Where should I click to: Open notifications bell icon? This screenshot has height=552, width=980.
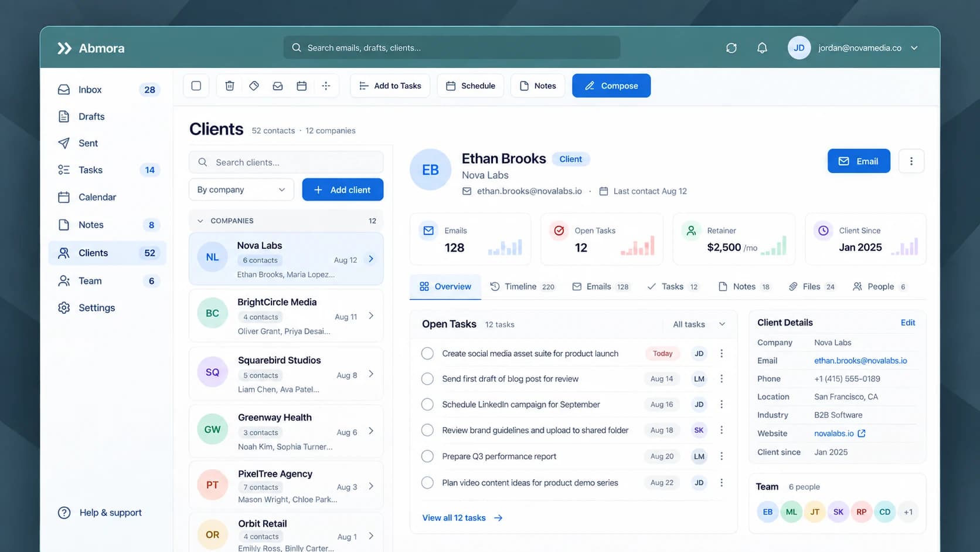click(x=762, y=48)
